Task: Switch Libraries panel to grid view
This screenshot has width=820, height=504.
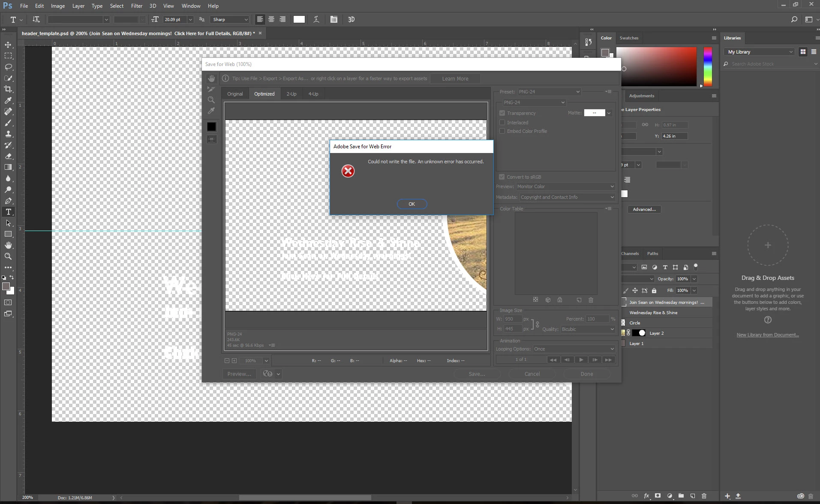Action: coord(803,52)
